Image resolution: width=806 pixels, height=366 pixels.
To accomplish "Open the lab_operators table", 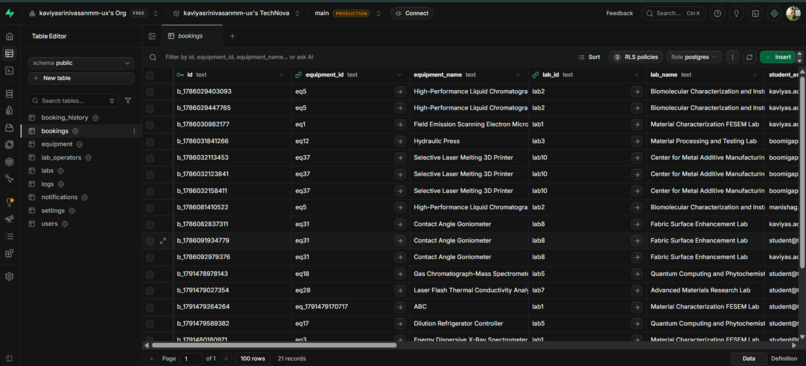I will [x=61, y=157].
